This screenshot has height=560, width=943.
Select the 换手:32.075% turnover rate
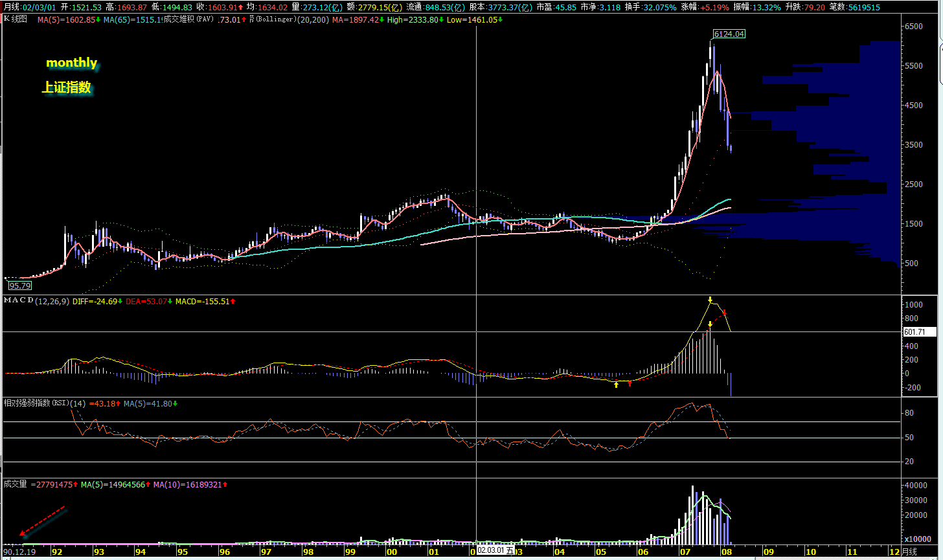pos(651,7)
